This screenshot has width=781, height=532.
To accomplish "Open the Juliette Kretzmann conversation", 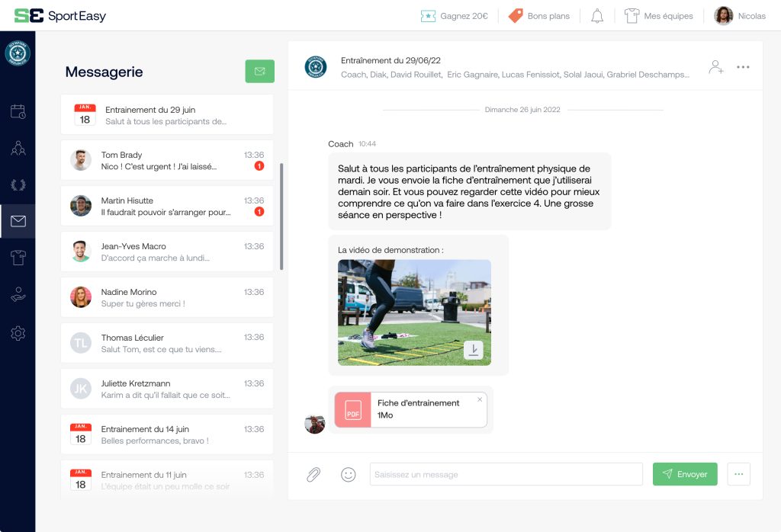I will pos(167,389).
